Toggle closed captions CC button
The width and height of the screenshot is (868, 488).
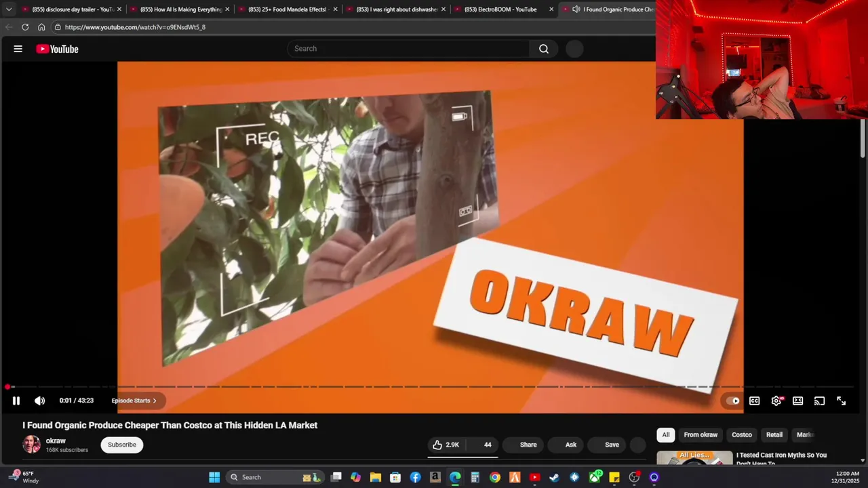pos(754,401)
